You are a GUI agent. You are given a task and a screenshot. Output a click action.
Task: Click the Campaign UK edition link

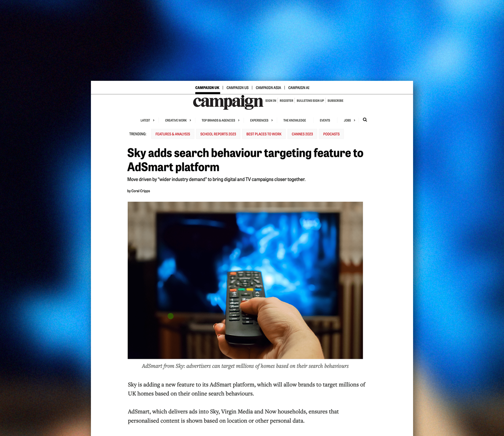(x=207, y=87)
